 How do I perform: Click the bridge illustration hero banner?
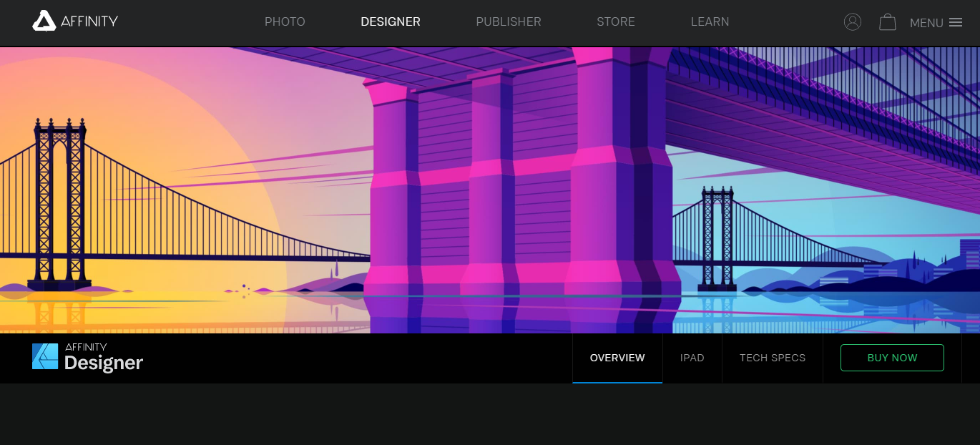coord(490,190)
